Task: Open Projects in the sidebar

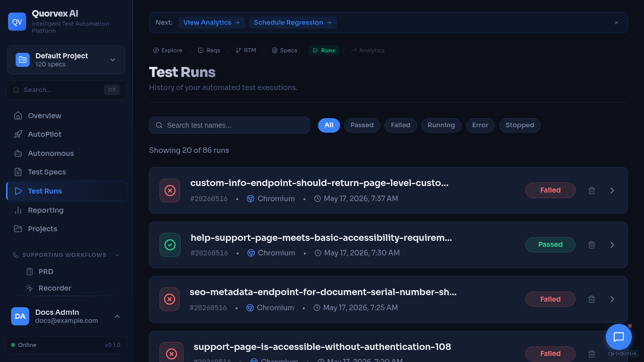Action: [66, 229]
